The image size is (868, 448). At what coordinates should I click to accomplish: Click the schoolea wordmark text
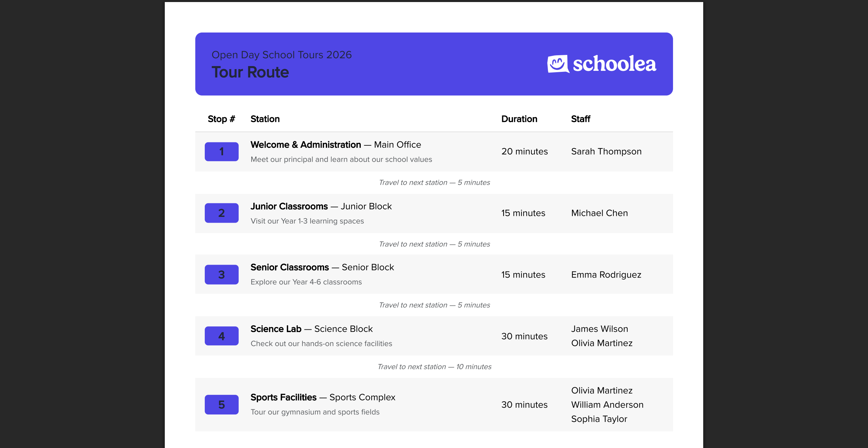click(614, 64)
